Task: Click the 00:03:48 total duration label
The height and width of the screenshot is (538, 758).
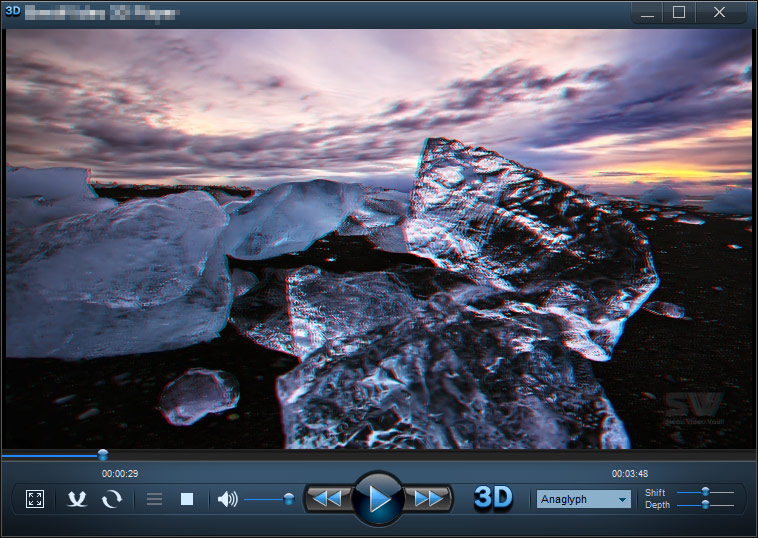Action: [630, 474]
